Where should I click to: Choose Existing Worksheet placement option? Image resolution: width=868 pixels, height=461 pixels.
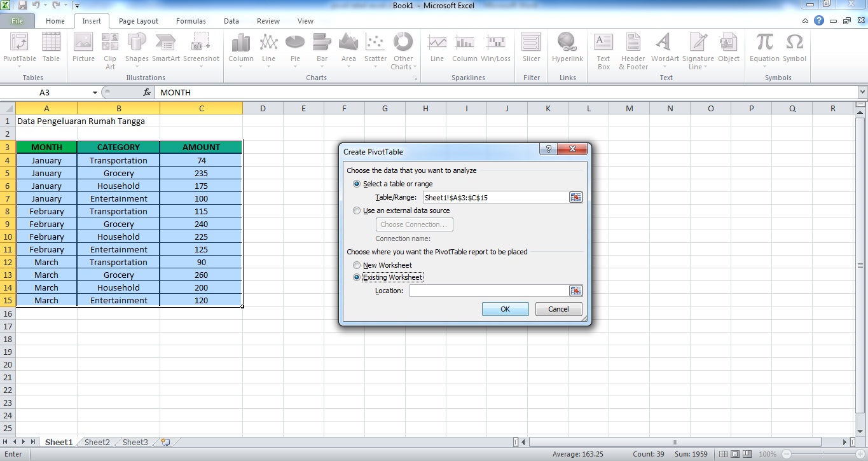coord(357,277)
